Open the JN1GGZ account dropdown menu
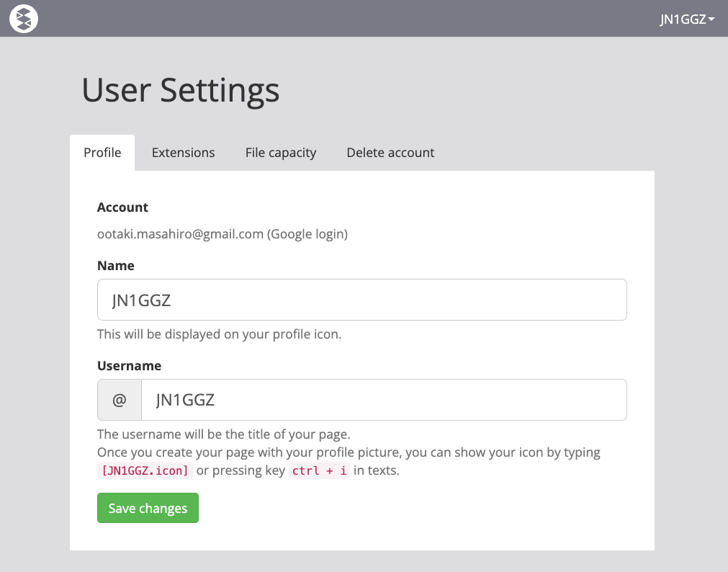Image resolution: width=728 pixels, height=572 pixels. click(687, 19)
